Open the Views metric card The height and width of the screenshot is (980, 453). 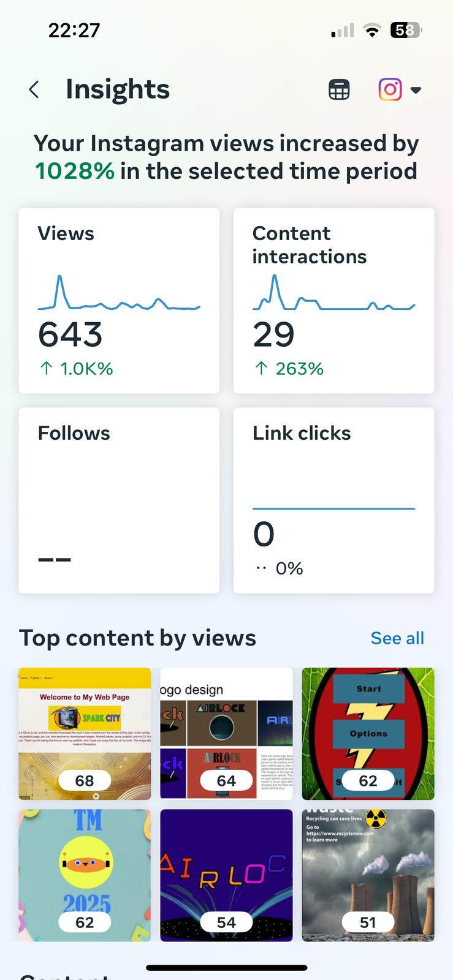coord(119,300)
